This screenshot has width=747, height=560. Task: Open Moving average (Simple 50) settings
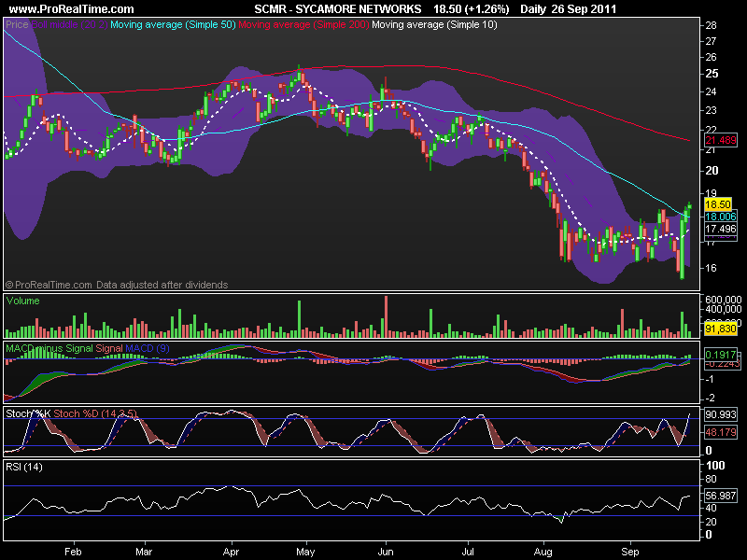tap(171, 24)
